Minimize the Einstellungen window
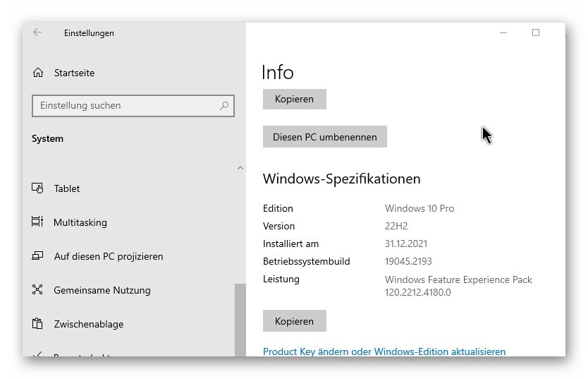Screen dimensions: 588x379 point(503,32)
